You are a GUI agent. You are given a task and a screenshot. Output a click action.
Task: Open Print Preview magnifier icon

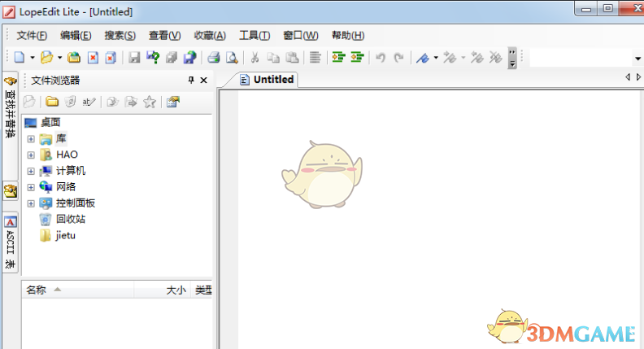(232, 58)
